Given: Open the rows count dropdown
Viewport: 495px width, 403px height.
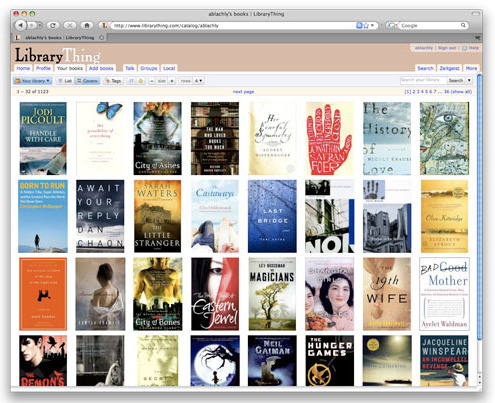Looking at the screenshot, I should tap(198, 81).
